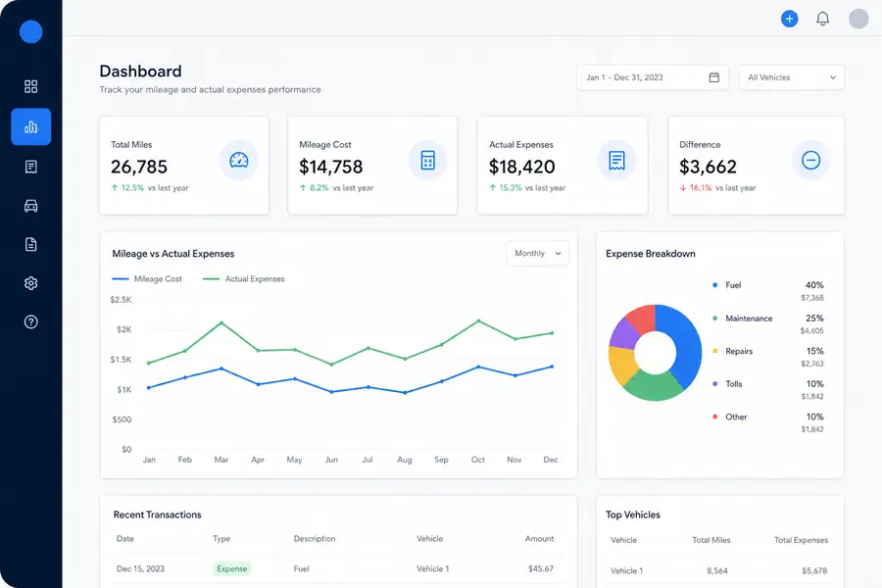This screenshot has height=588, width=882.
Task: Click the $18,420 Actual Expenses value
Action: coord(522,167)
